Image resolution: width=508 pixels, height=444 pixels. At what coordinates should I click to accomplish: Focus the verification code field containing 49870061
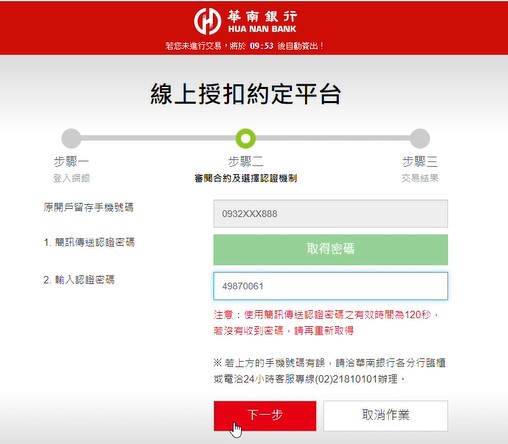click(331, 286)
